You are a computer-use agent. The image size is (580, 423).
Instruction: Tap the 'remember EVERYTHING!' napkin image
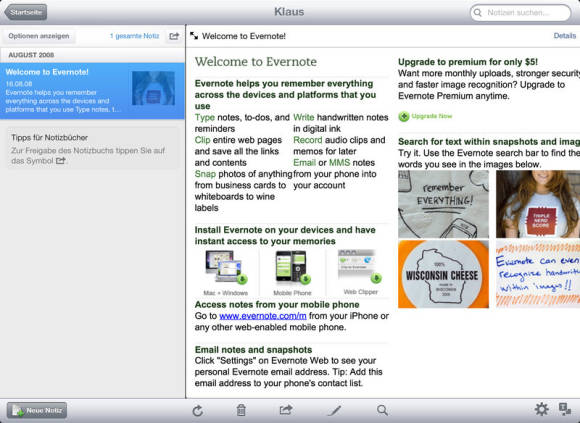click(443, 204)
